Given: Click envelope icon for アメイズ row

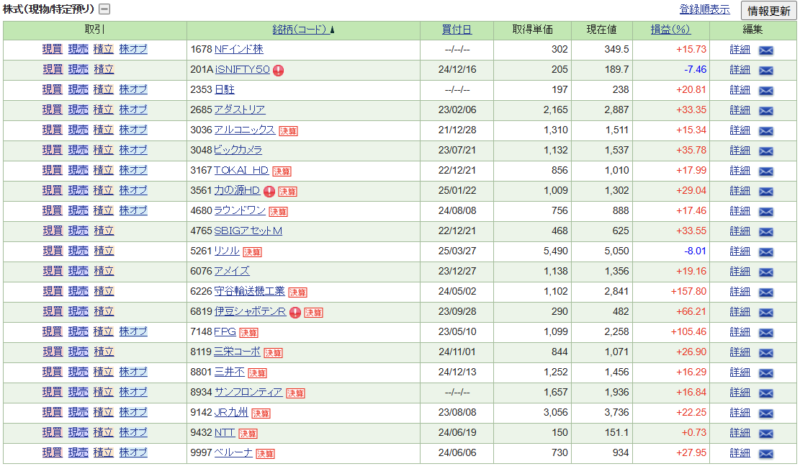Looking at the screenshot, I should tap(766, 272).
